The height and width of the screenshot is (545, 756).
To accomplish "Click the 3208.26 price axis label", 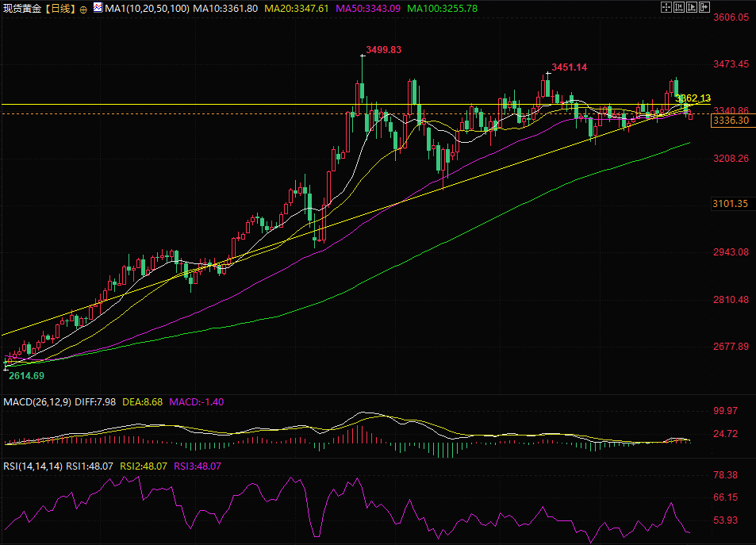I will 731,159.
